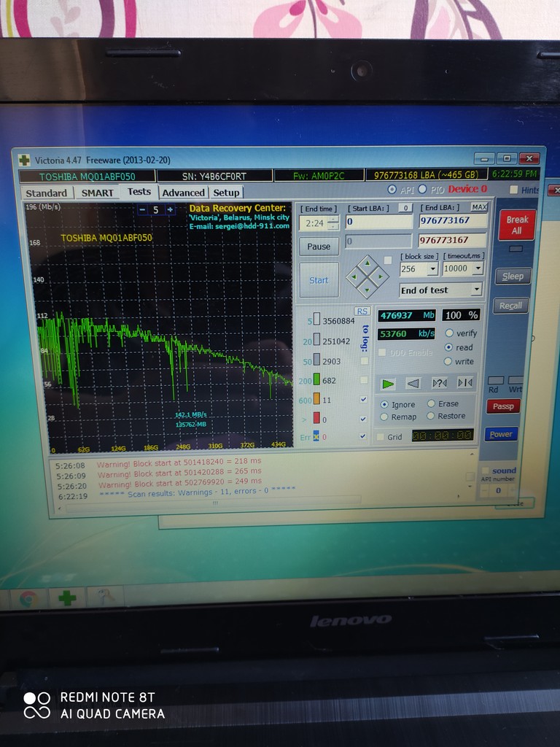
Task: Click the up arrow on the diamond pad
Action: pyautogui.click(x=367, y=264)
